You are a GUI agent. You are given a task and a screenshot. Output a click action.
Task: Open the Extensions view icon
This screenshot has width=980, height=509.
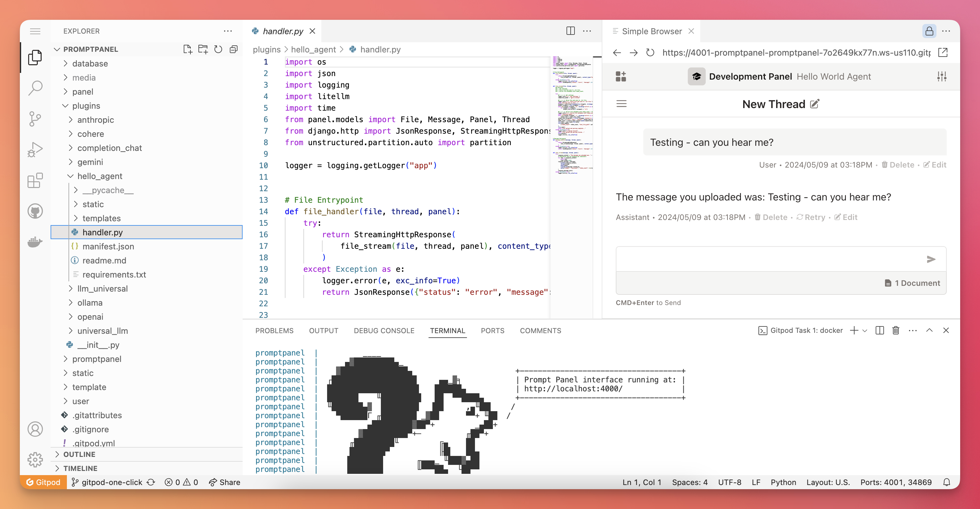(35, 181)
